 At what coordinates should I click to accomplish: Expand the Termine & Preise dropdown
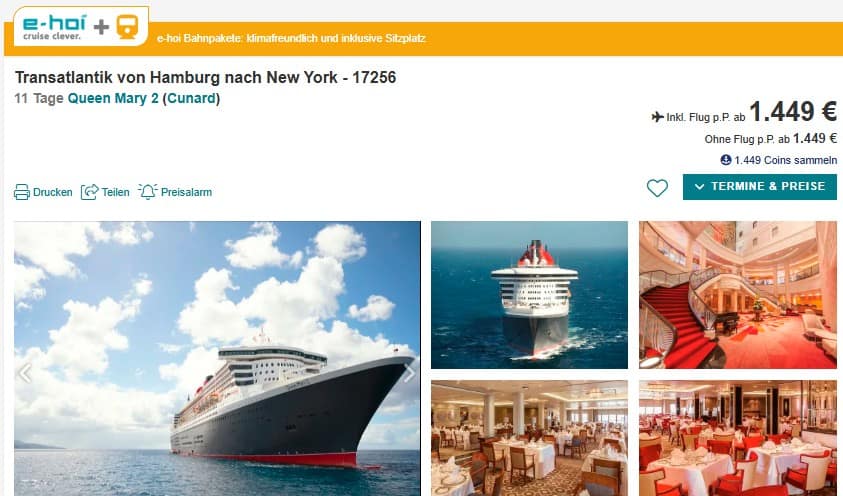click(760, 186)
